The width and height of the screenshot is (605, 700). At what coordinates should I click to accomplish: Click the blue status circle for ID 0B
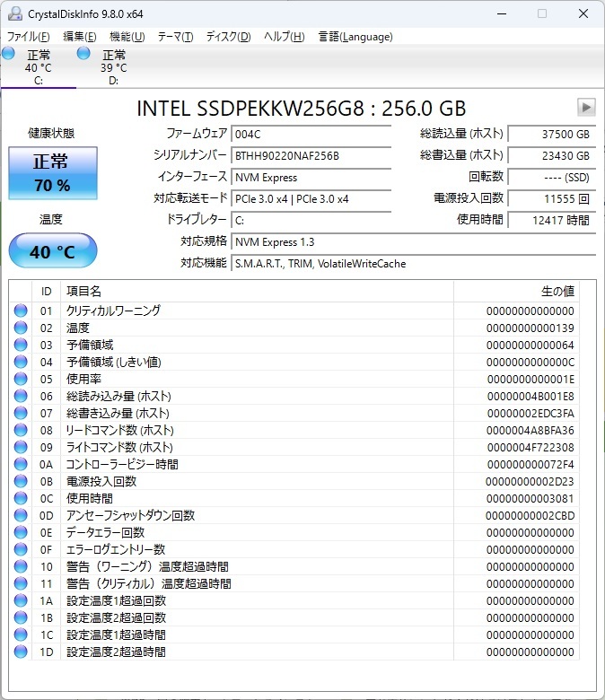[x=21, y=481]
